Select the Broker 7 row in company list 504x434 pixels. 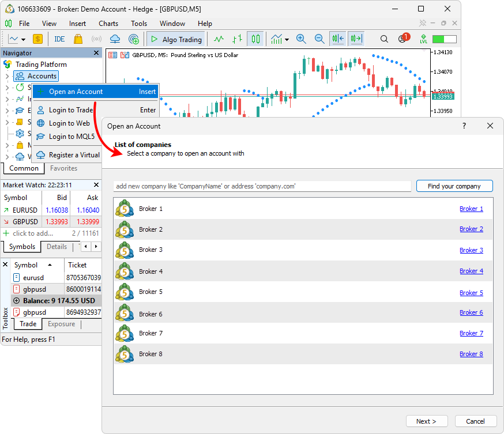pyautogui.click(x=303, y=333)
